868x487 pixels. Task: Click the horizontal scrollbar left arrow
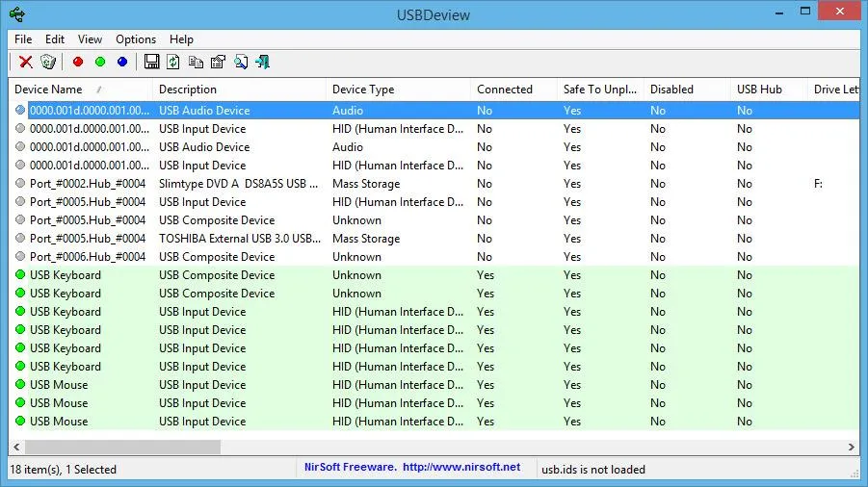(x=16, y=447)
